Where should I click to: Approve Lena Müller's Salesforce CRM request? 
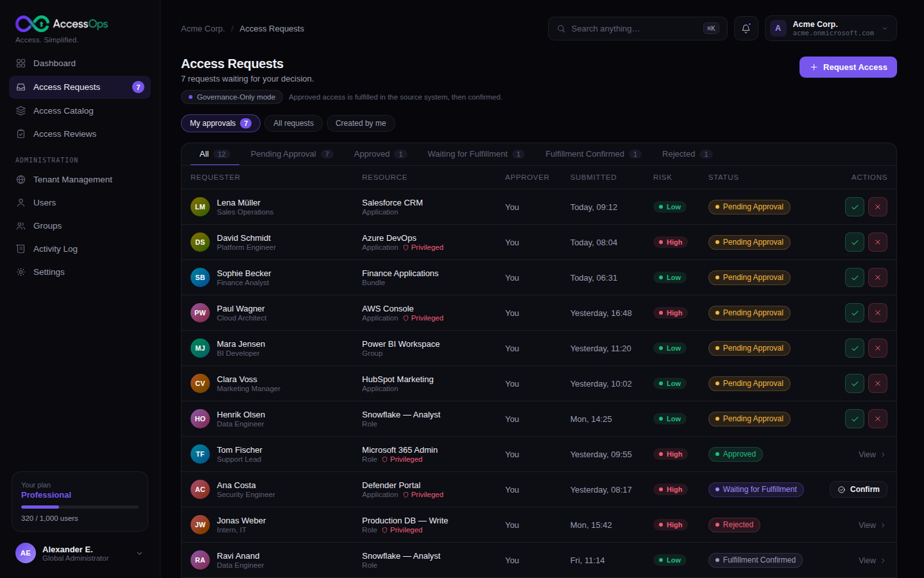tap(855, 207)
